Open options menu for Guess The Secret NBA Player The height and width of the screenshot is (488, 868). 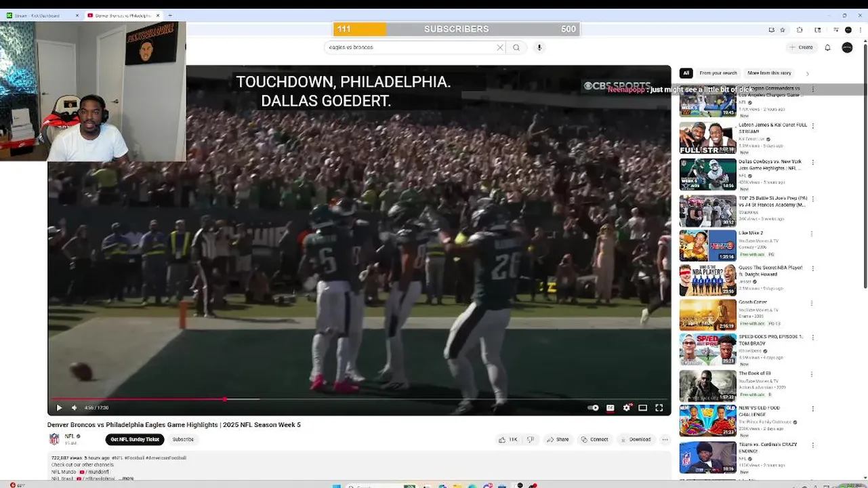(x=812, y=268)
